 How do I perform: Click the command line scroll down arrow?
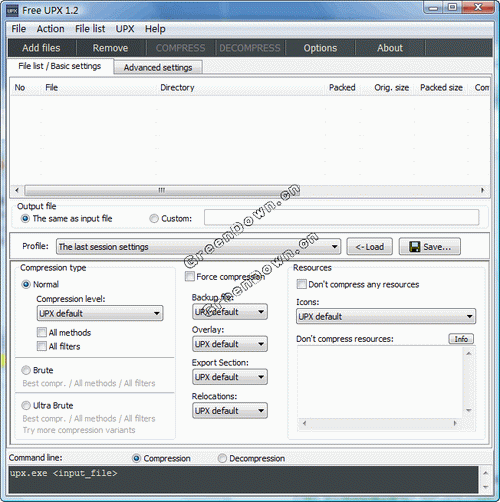click(x=486, y=487)
